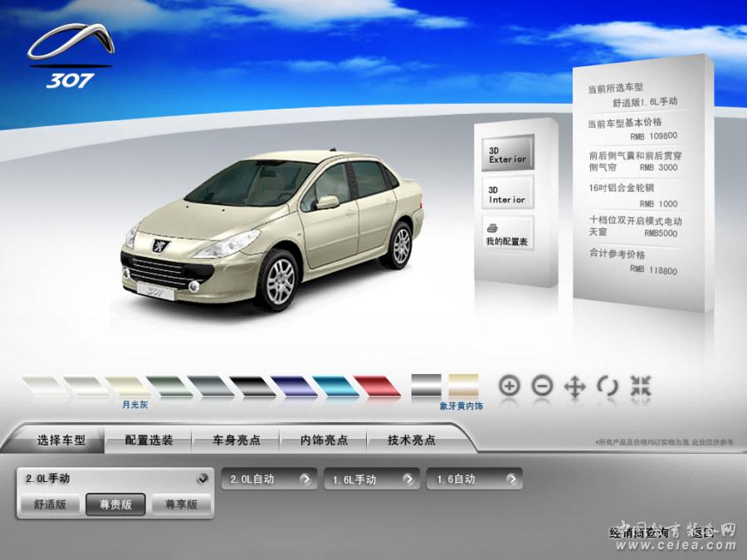Click the 经销商查询 link

(x=638, y=532)
